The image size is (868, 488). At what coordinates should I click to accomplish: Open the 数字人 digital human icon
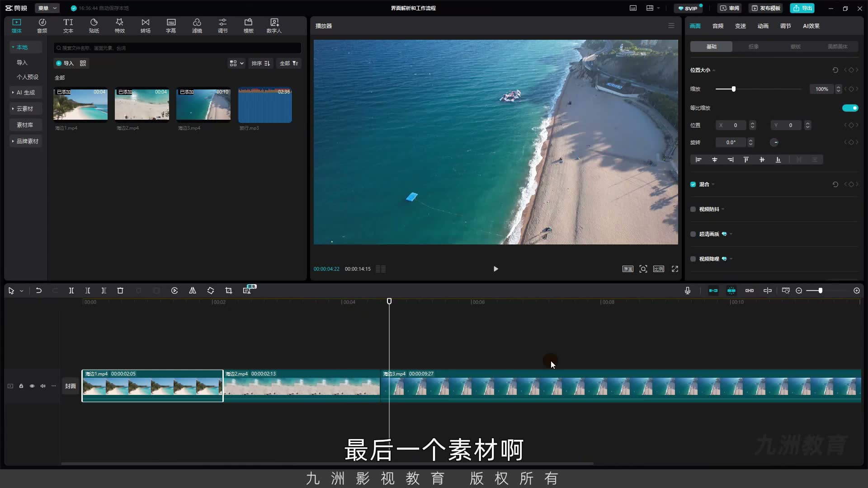[274, 26]
